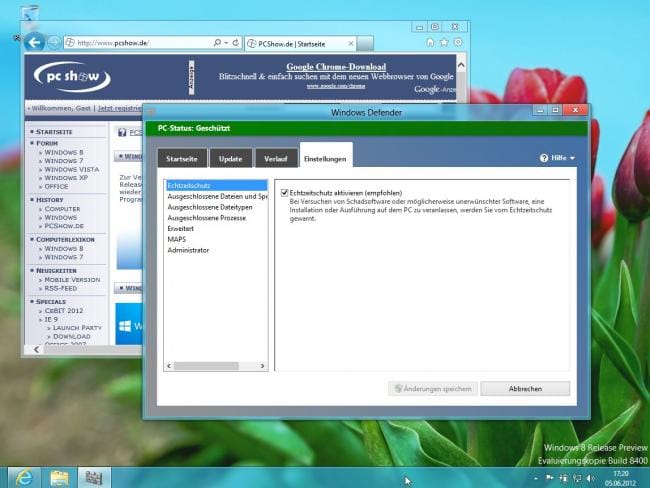Open the CeBIT 2012 specials link
This screenshot has width=650, height=488.
click(64, 311)
